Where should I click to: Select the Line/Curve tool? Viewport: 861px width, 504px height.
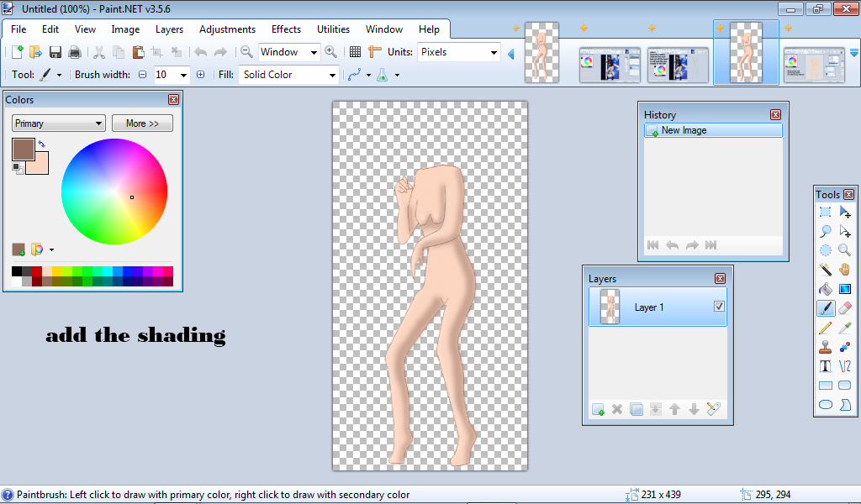pyautogui.click(x=845, y=366)
